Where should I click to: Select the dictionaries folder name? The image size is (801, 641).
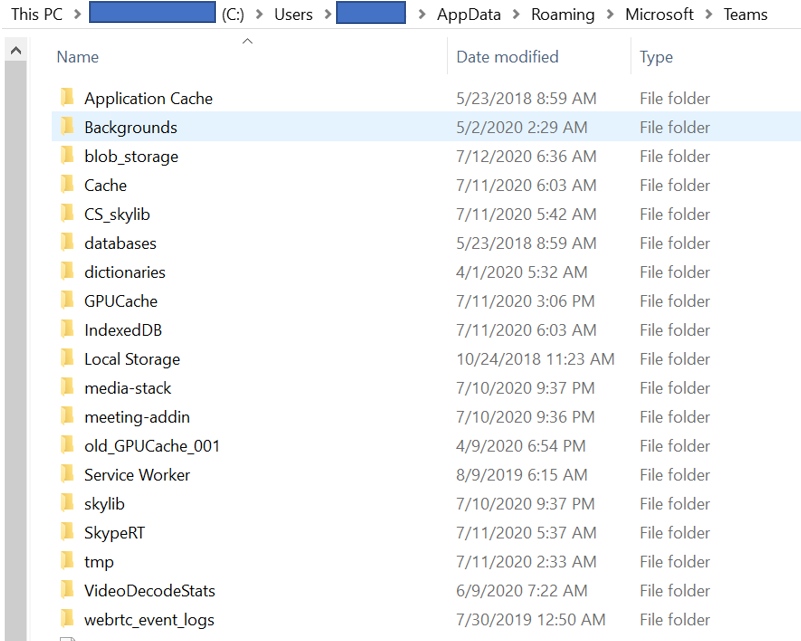pos(125,272)
